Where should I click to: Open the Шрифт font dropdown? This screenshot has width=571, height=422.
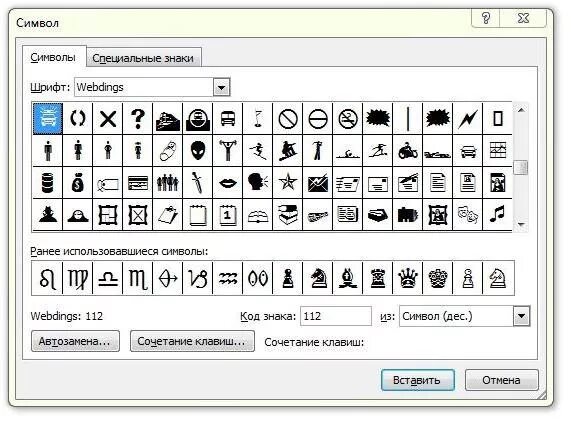point(221,87)
